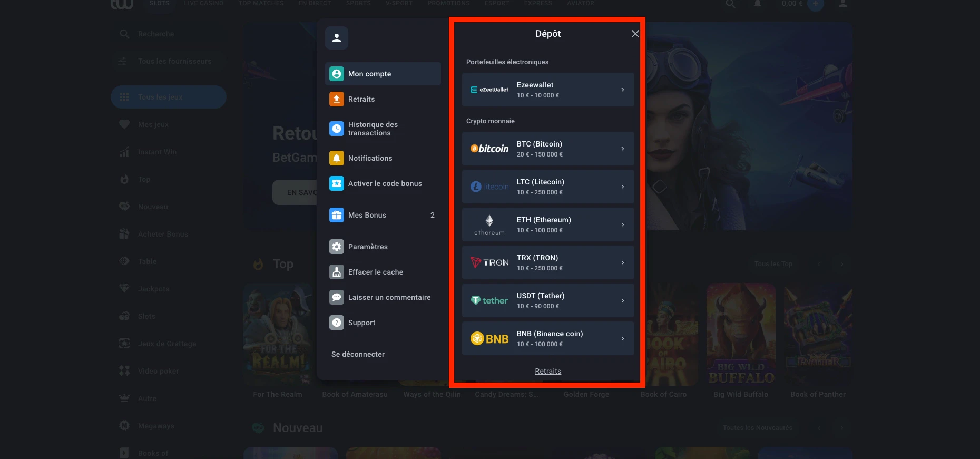The image size is (980, 459).
Task: Click the Notifications bell icon in menu
Action: point(337,158)
